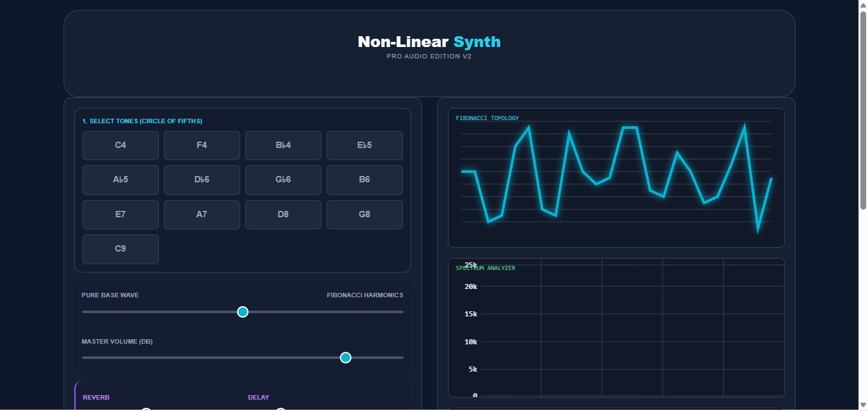Click the 'FIBONACCI TOPOLOGY' label
This screenshot has width=868, height=411.
487,118
